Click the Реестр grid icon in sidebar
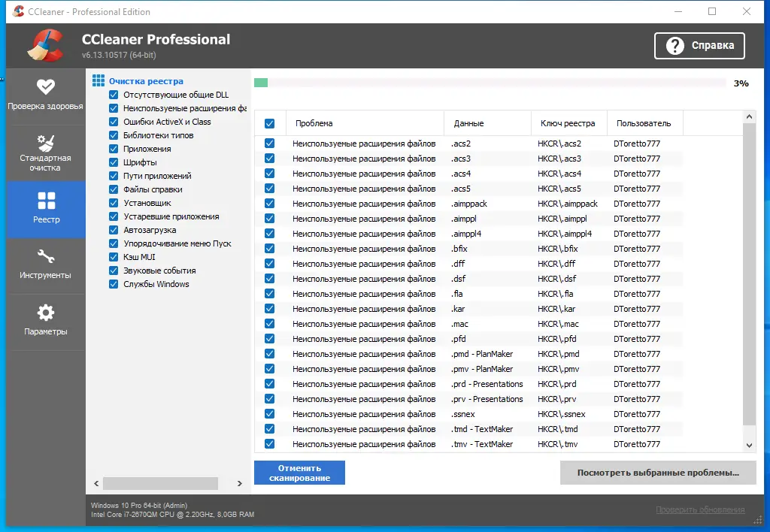770x532 pixels. [46, 200]
